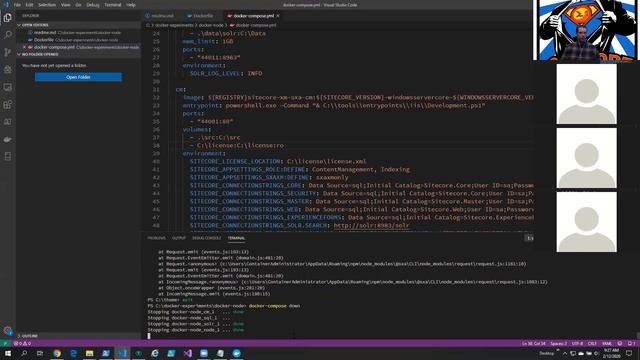Switch to the readme.md editor tab
Image resolution: width=640 pixels, height=360 pixels.
pyautogui.click(x=162, y=16)
